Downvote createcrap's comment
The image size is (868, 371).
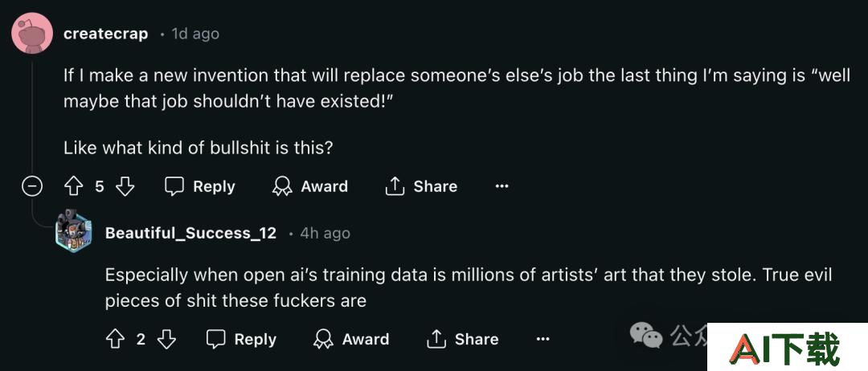click(125, 187)
